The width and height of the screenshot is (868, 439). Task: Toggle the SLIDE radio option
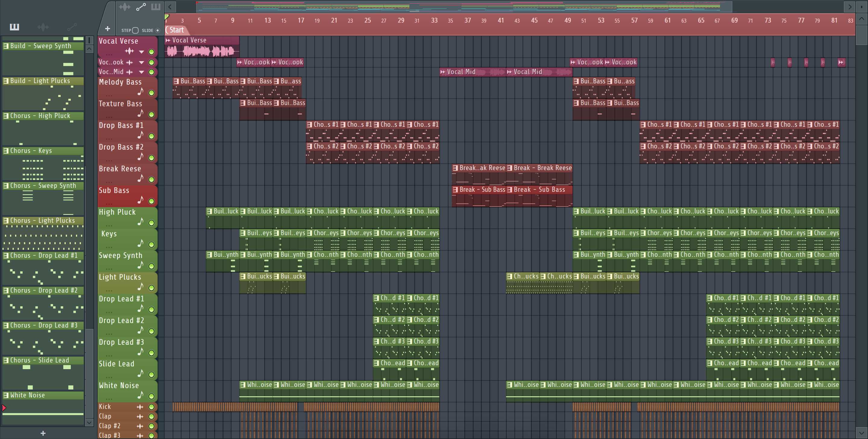(x=157, y=30)
